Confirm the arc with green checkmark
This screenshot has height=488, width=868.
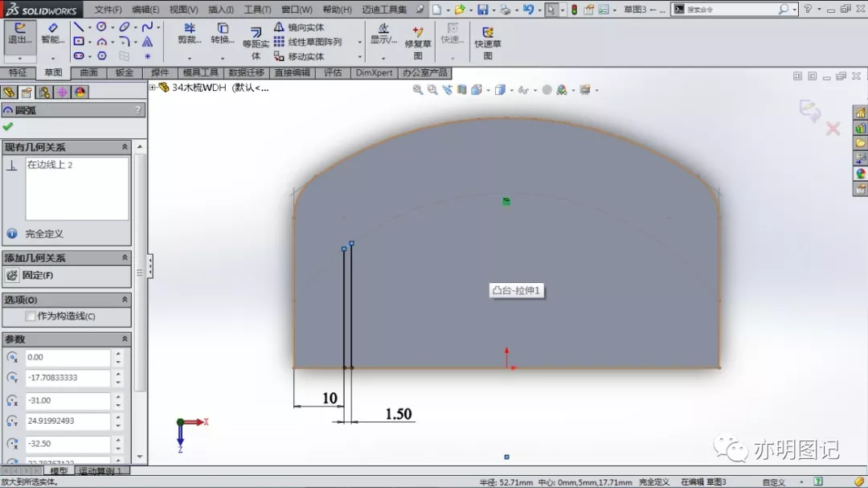8,126
